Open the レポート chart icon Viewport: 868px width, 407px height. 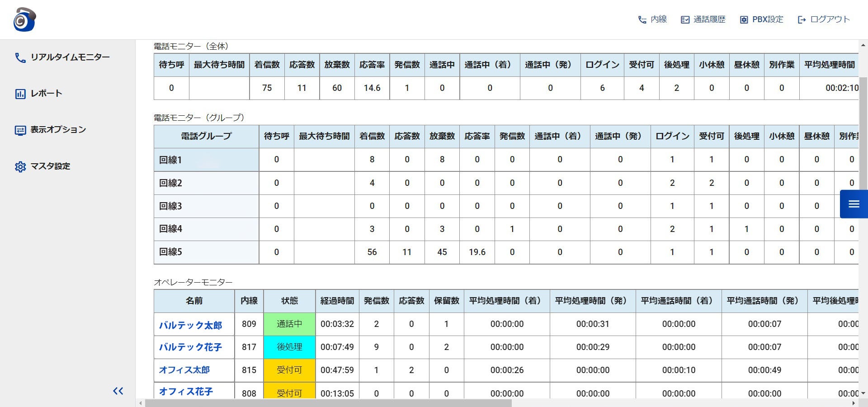pos(20,94)
